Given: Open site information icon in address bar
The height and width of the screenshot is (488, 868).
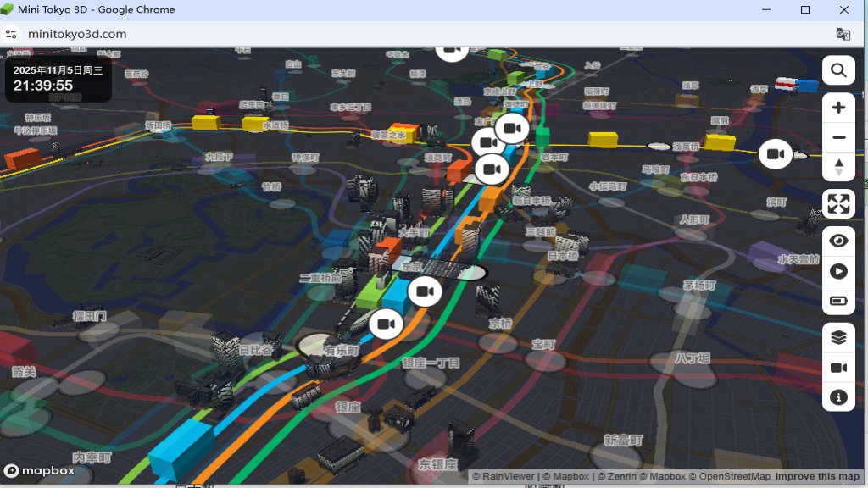Looking at the screenshot, I should (x=12, y=34).
